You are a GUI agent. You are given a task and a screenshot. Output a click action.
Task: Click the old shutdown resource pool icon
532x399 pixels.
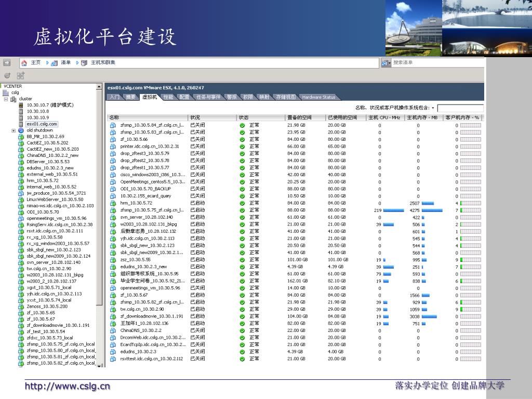[x=21, y=130]
